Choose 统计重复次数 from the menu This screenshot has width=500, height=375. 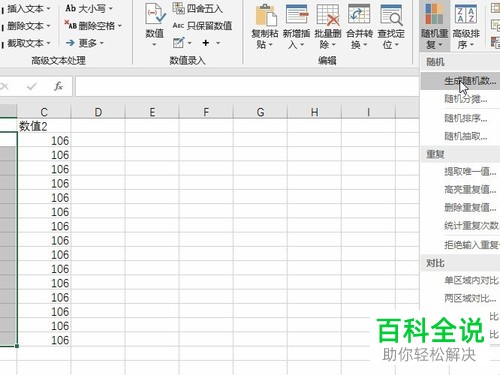click(x=460, y=226)
